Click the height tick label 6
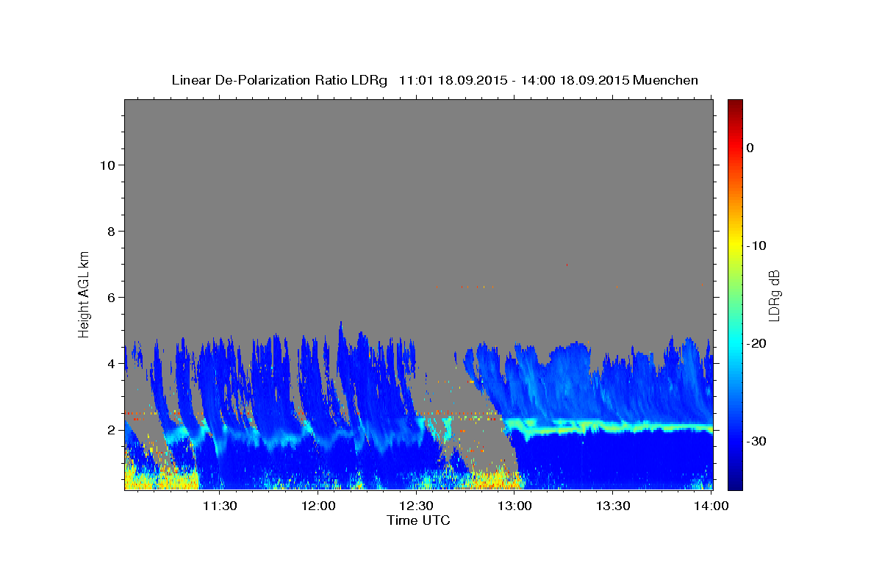This screenshot has height=588, width=882. tap(110, 297)
